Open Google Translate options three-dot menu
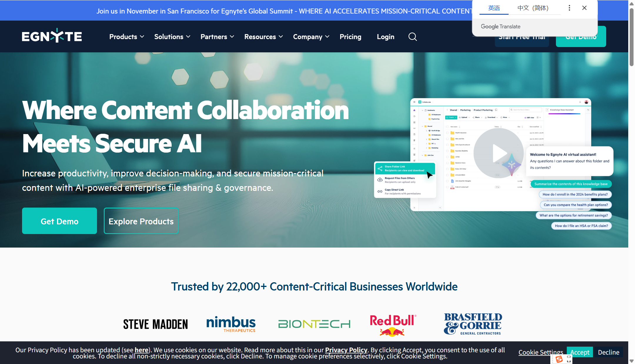 [x=569, y=8]
